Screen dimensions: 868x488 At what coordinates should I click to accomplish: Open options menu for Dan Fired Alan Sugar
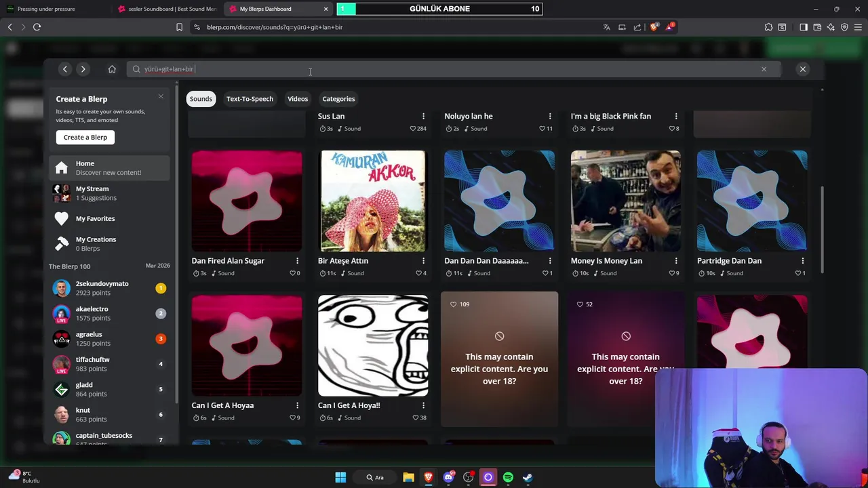pos(297,260)
